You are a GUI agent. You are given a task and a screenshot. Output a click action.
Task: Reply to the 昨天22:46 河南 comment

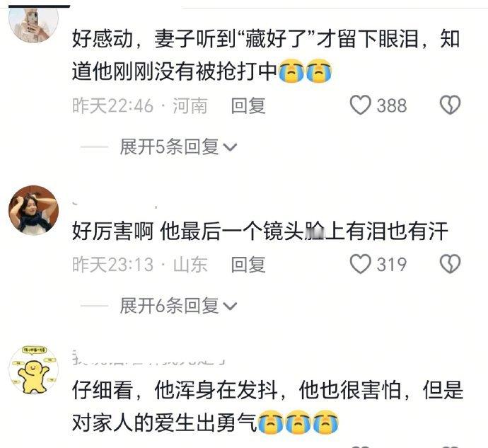(248, 105)
